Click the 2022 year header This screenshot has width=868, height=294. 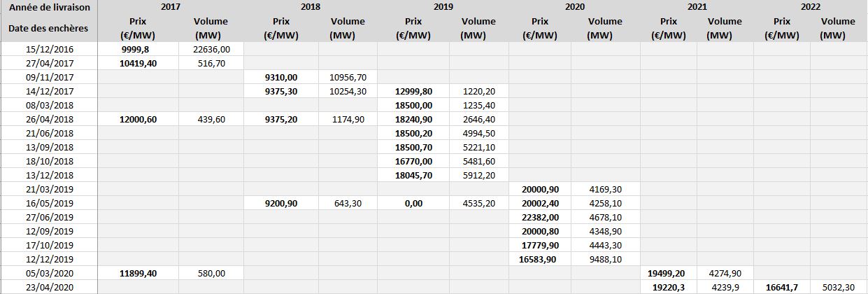[x=810, y=8]
